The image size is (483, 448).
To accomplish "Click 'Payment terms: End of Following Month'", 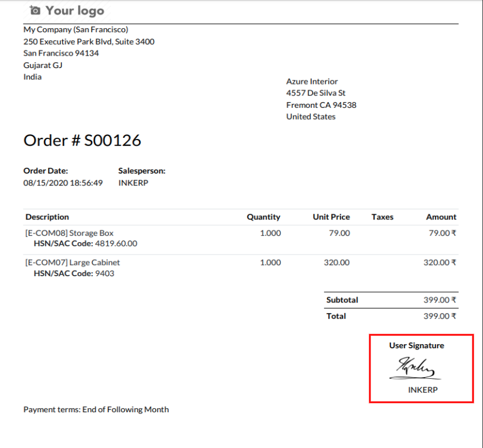I will tap(96, 410).
